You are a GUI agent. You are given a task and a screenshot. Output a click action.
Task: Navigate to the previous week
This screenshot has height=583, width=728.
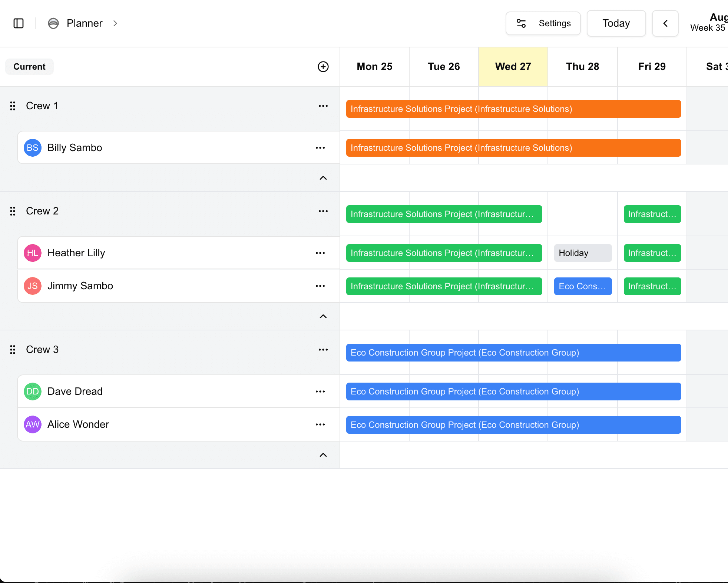[665, 23]
